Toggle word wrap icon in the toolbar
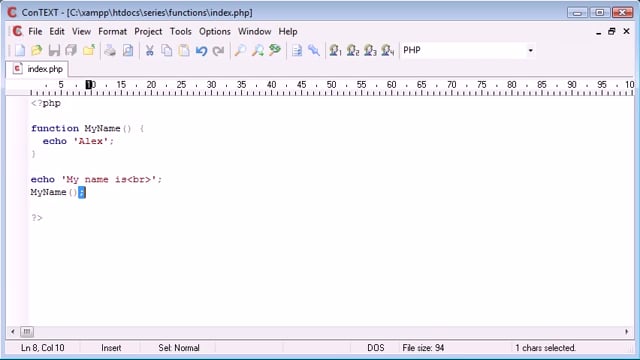The image size is (640, 360). [x=297, y=50]
